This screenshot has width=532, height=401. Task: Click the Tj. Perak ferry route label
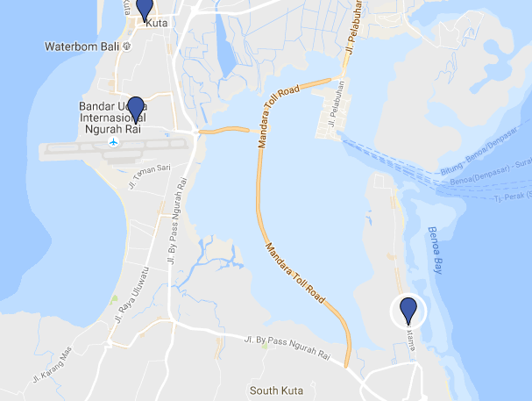click(x=513, y=197)
